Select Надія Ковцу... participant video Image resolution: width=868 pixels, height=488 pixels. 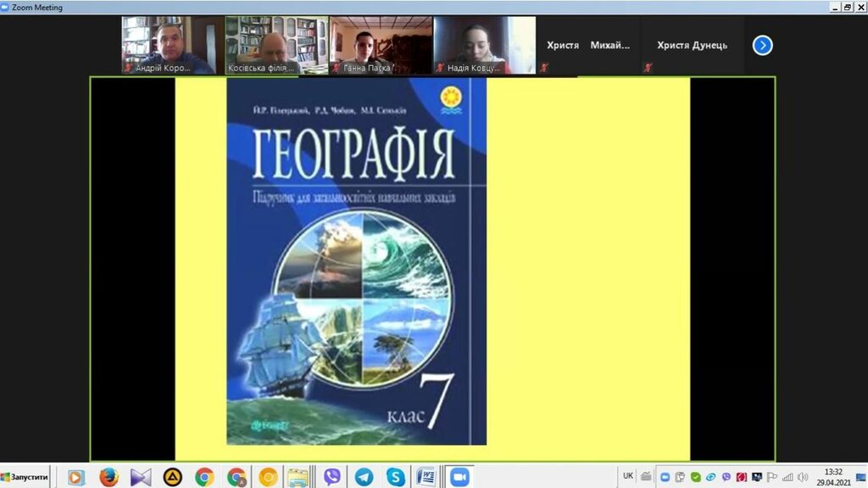point(484,44)
